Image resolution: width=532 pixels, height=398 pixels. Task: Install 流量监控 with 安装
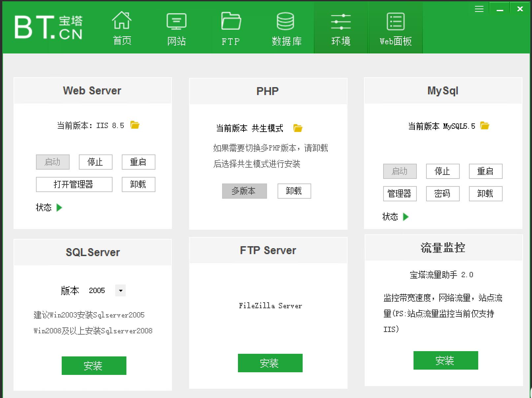(446, 360)
